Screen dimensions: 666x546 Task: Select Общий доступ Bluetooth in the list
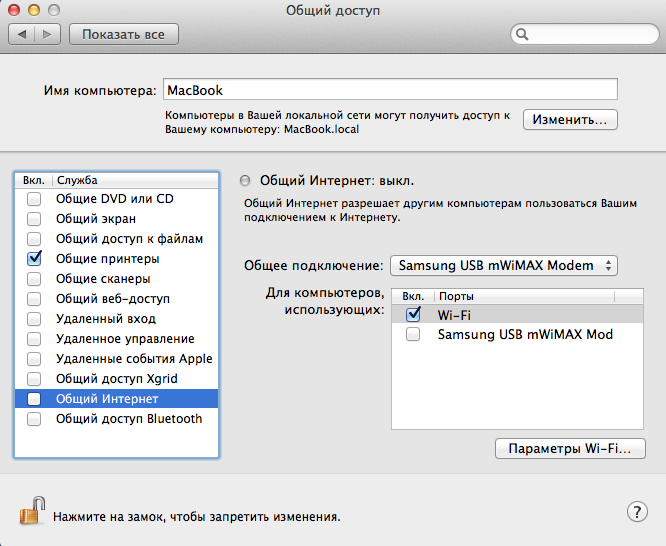[129, 419]
